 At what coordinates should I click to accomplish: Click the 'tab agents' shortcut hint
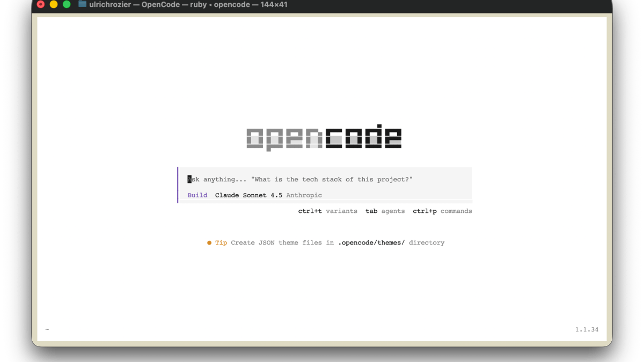coord(385,211)
